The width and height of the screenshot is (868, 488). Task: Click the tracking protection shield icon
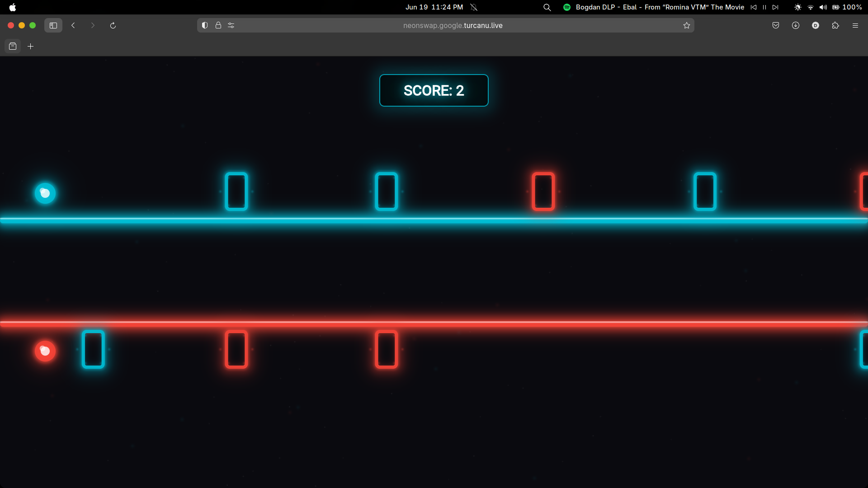(204, 25)
